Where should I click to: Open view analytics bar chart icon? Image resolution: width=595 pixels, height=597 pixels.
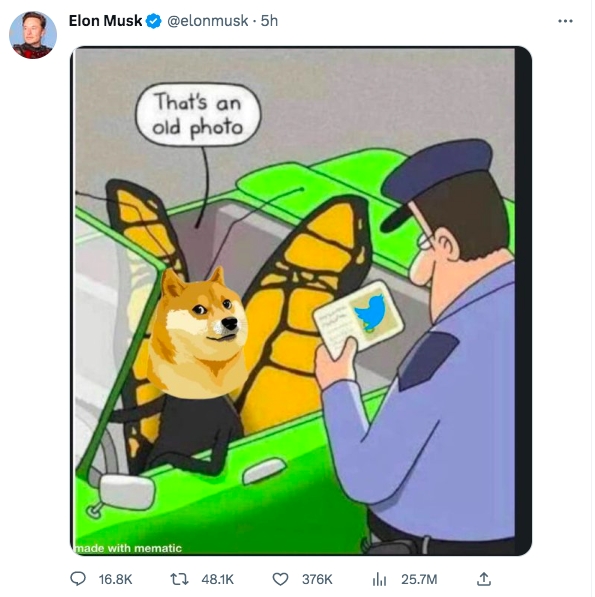coord(379,579)
